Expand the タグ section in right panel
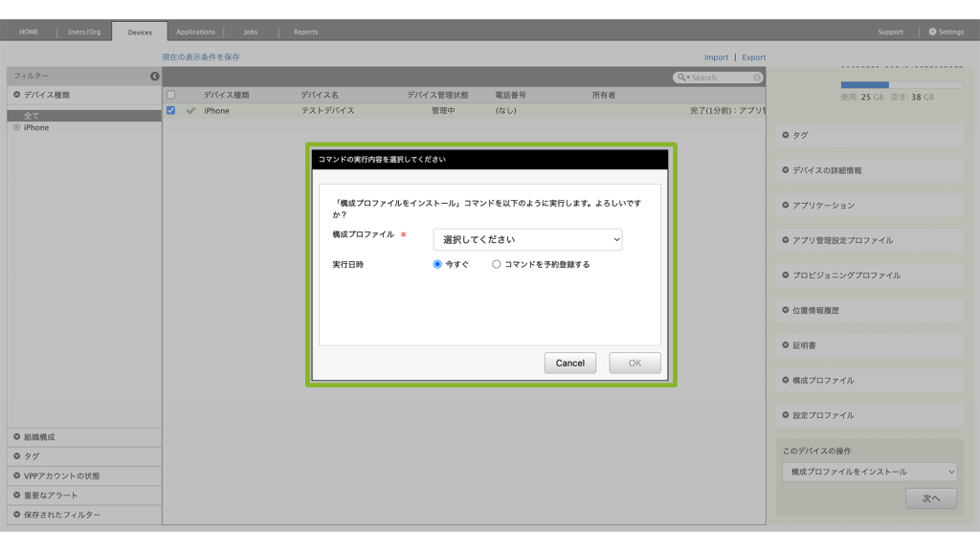Viewport: 980px width, 551px height. [786, 135]
